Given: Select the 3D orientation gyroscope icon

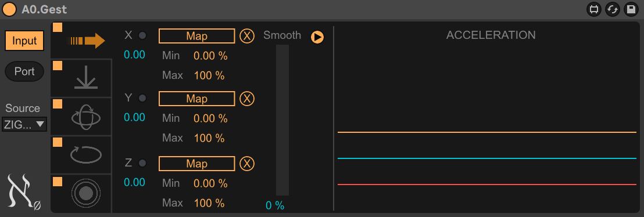Looking at the screenshot, I should tap(86, 117).
